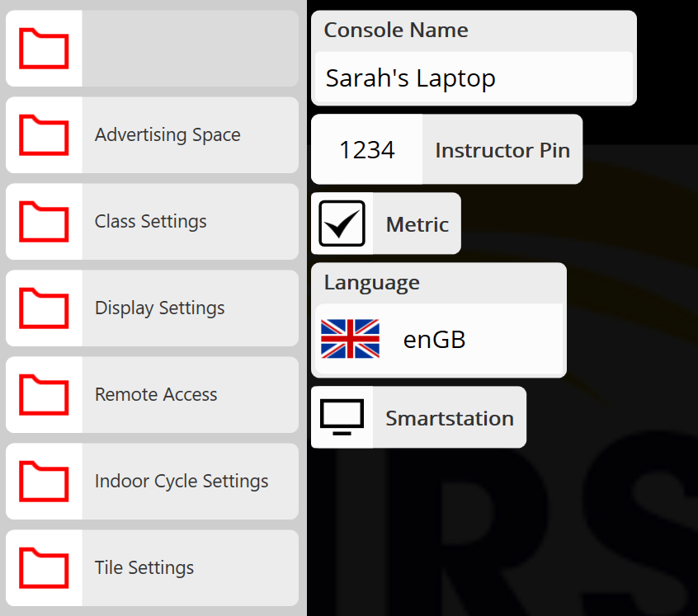Open the Console Name section
The image size is (698, 616).
(474, 56)
